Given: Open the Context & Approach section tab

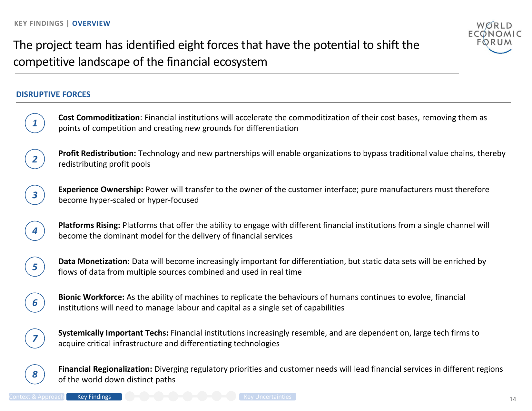Looking at the screenshot, I should tap(36, 397).
